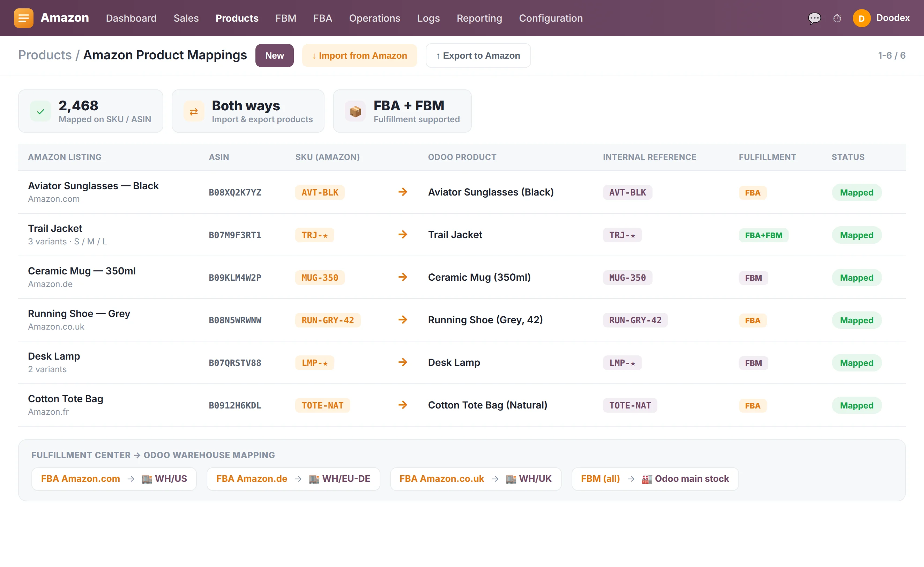The image size is (924, 567).
Task: Click the package box icon on the FBA + FBM card
Action: pos(355,111)
